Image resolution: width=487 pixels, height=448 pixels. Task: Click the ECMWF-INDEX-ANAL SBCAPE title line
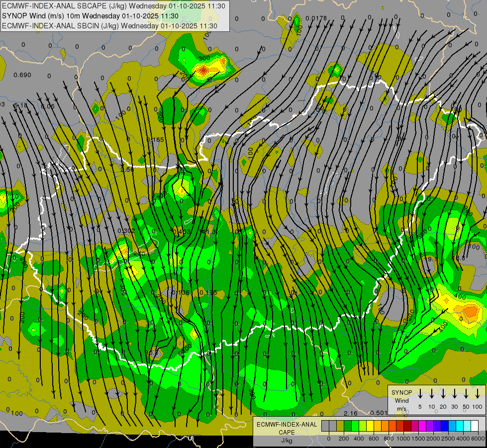[x=114, y=6]
